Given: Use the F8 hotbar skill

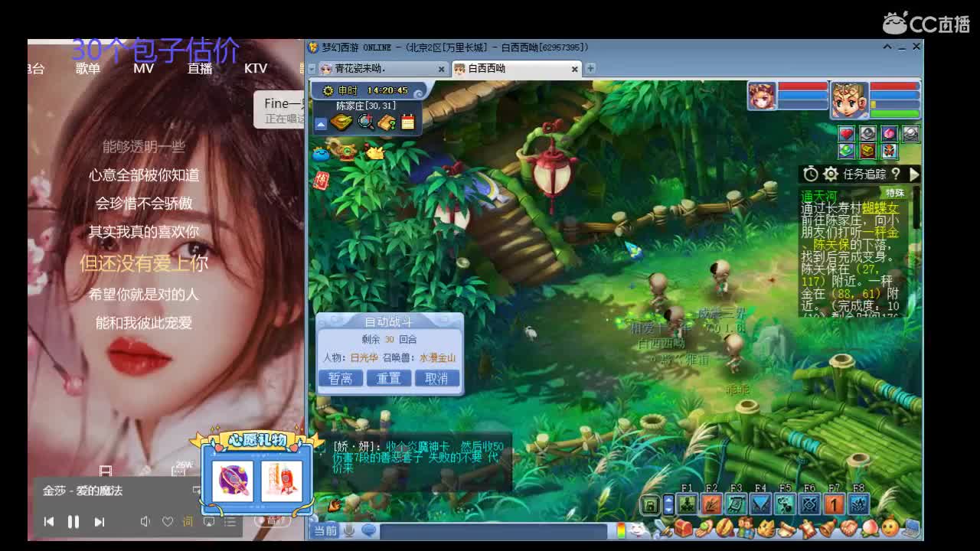Looking at the screenshot, I should 858,504.
